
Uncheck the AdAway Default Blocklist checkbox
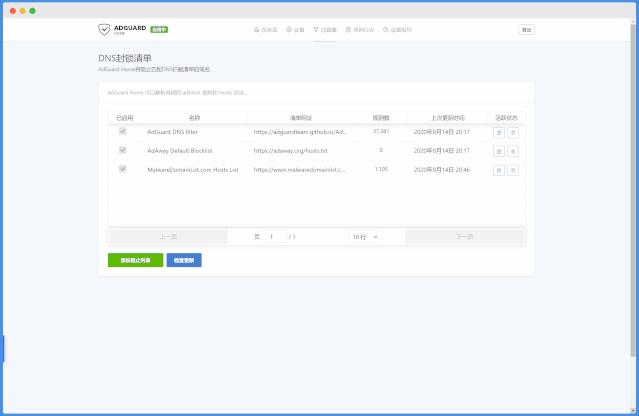point(123,150)
